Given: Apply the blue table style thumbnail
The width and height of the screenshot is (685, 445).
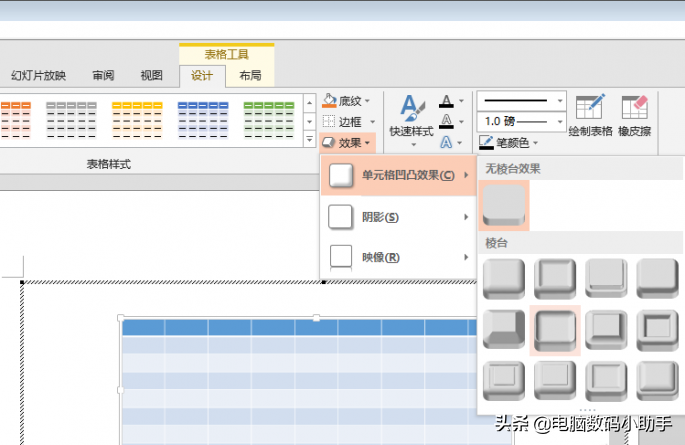Looking at the screenshot, I should pyautogui.click(x=203, y=120).
